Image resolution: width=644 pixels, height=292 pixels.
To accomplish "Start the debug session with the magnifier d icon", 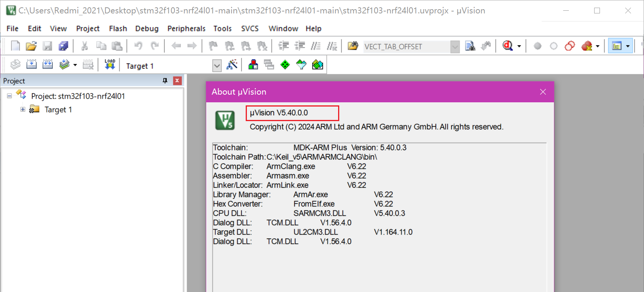I will click(508, 46).
